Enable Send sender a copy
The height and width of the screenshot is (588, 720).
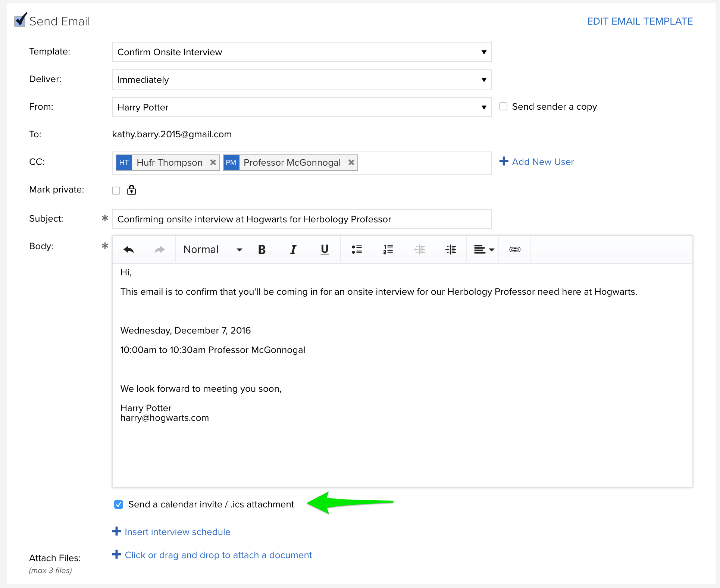(503, 107)
